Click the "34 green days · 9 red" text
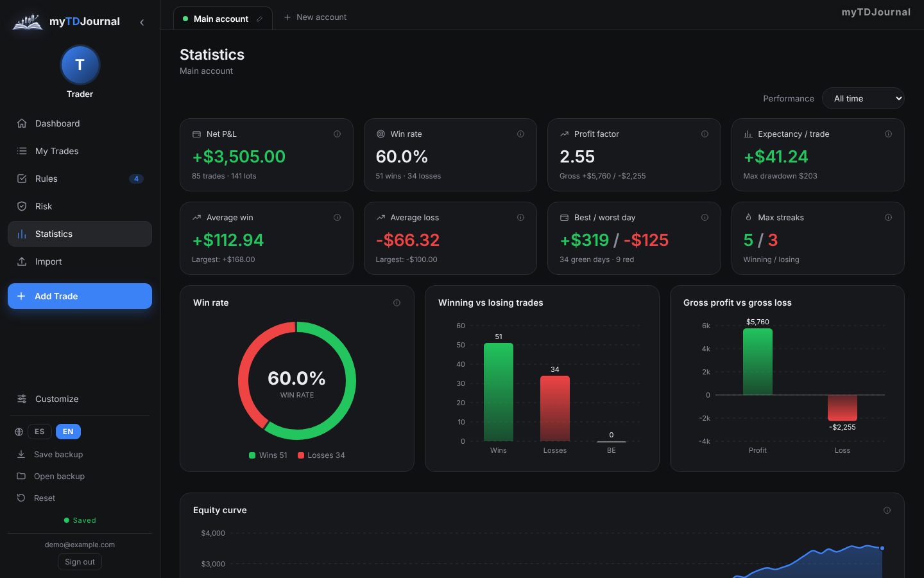924x578 pixels. point(597,259)
